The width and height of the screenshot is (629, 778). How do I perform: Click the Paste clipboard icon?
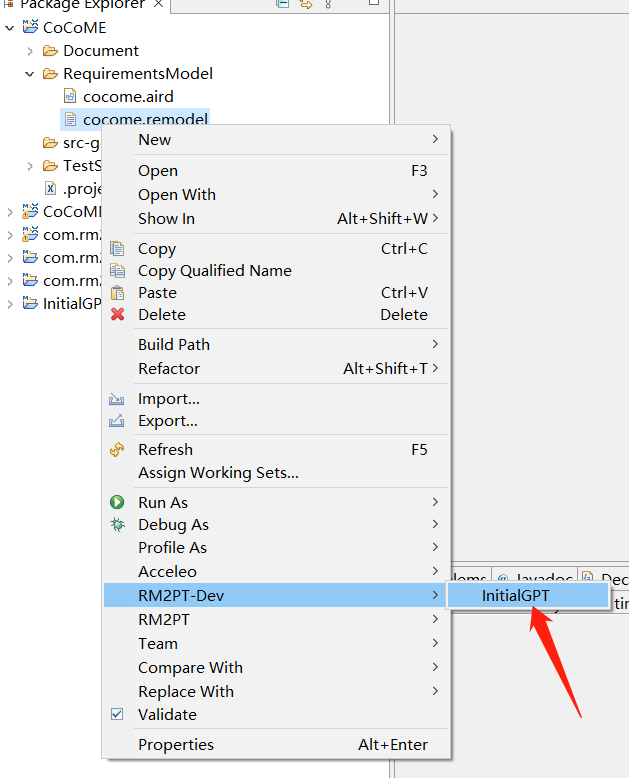coord(117,293)
